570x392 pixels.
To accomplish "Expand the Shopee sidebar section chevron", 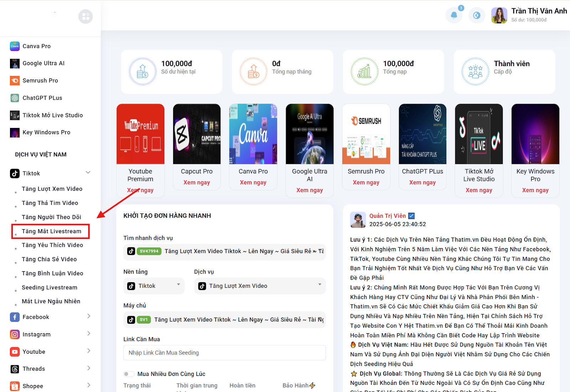I will 89,385.
